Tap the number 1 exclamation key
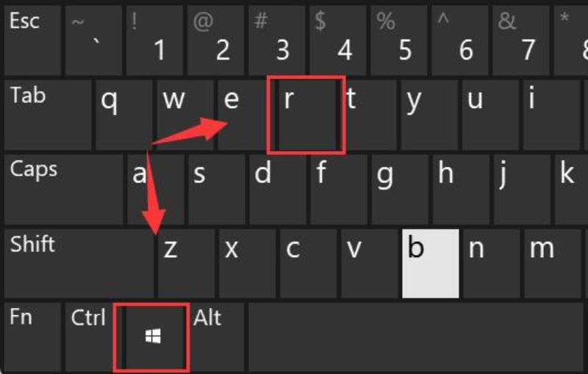The width and height of the screenshot is (588, 374). 154,40
